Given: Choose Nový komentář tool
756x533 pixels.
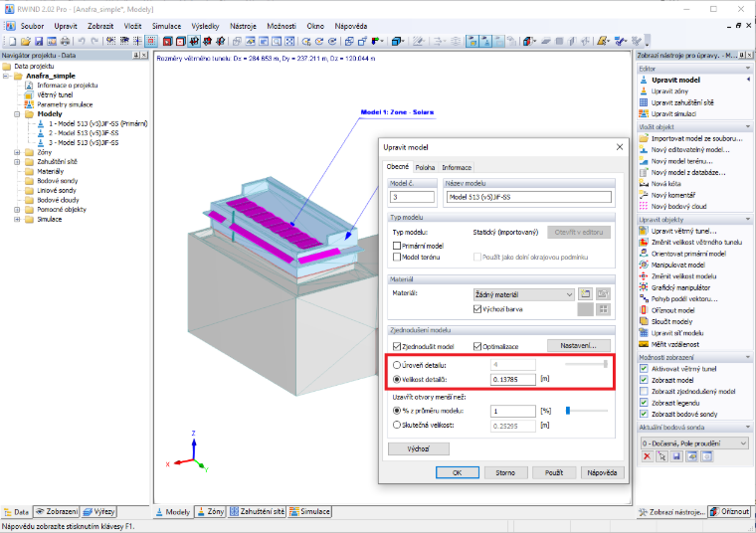Looking at the screenshot, I should tap(673, 195).
